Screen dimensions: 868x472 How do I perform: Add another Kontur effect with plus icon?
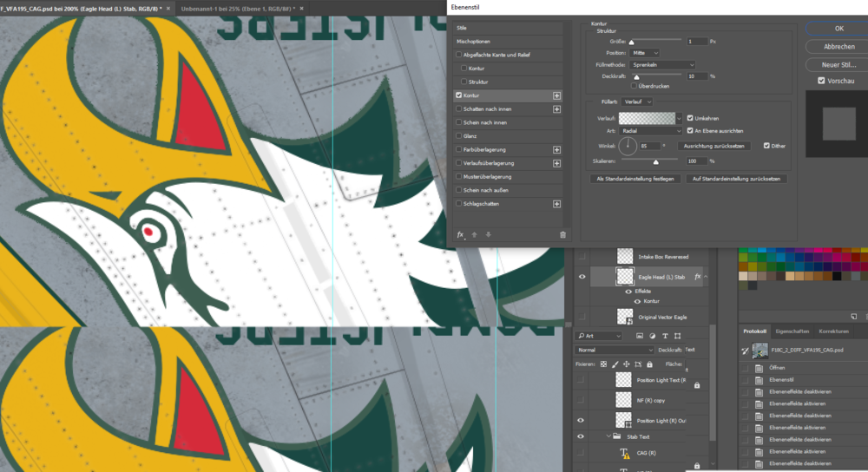[556, 95]
